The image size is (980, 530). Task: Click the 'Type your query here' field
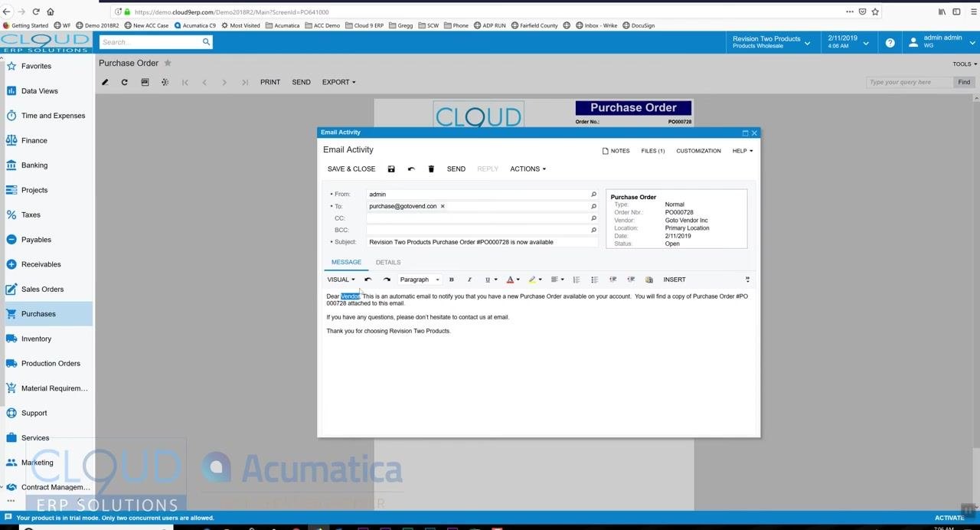tap(910, 82)
